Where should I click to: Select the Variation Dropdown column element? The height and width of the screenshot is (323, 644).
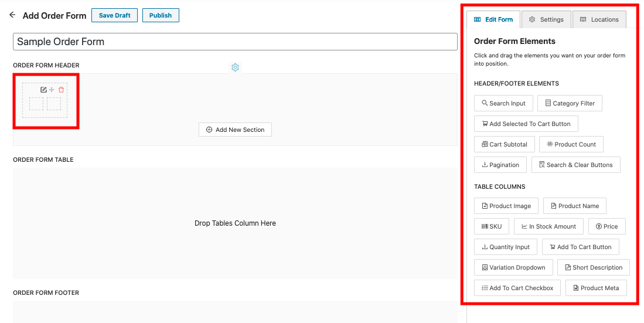click(513, 267)
